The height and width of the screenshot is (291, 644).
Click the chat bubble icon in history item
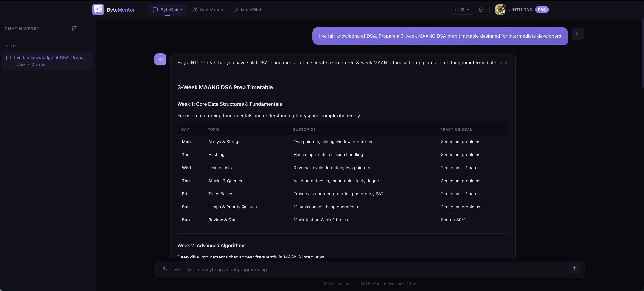pyautogui.click(x=8, y=58)
